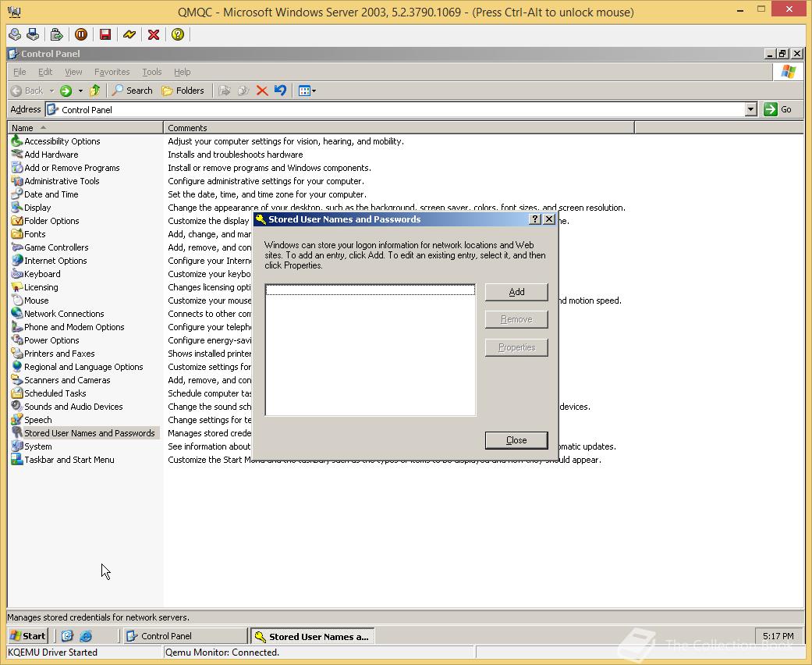Image resolution: width=812 pixels, height=665 pixels.
Task: Click the empty stored credentials list box
Action: coord(371,350)
